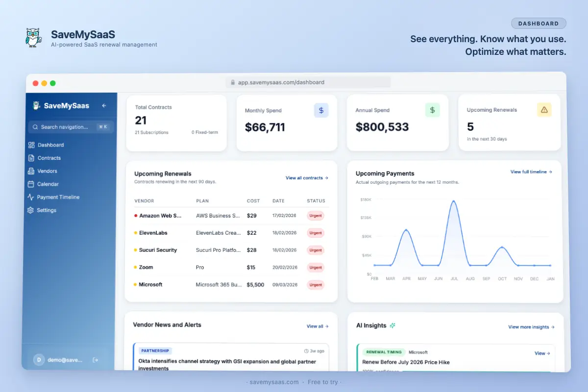The image size is (588, 392).
Task: Click the DASHBOARD badge at the banner's top right
Action: [539, 24]
